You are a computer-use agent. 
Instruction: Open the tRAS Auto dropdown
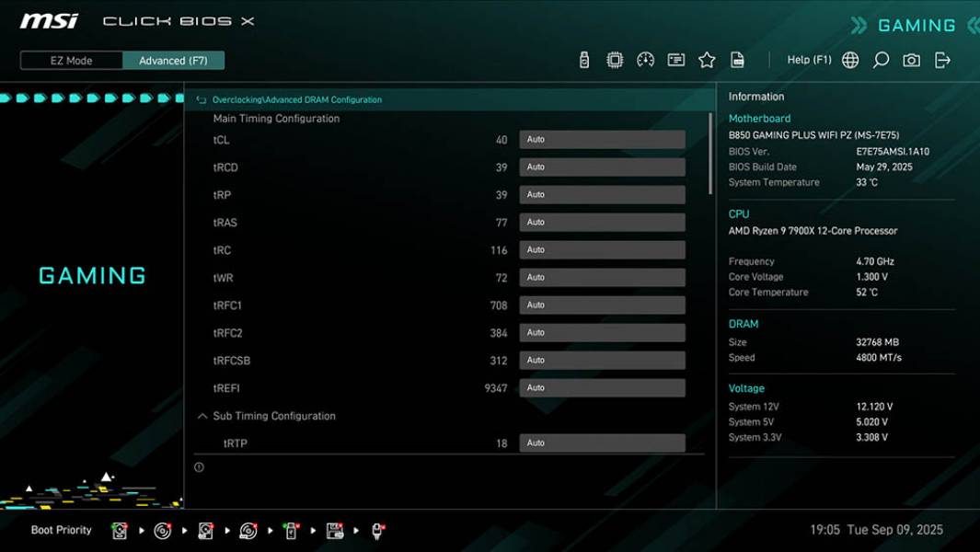pos(603,222)
